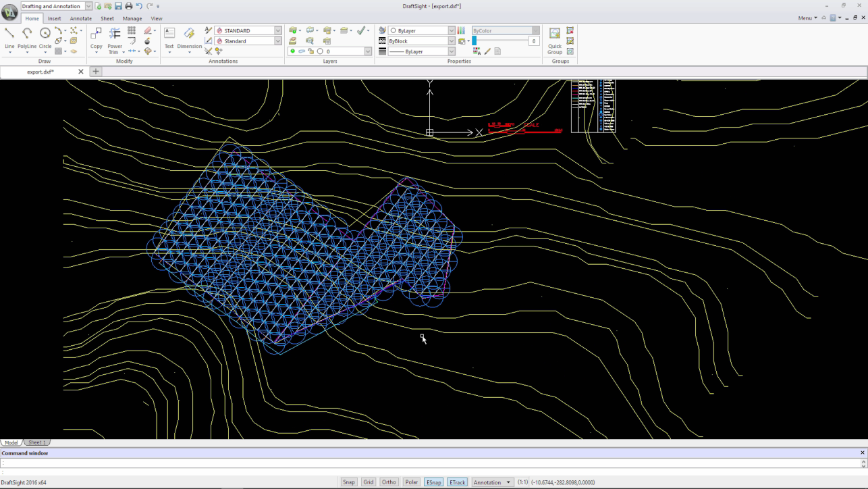Disable ESnap in the status bar
Viewport: 868px width, 489px height.
click(x=433, y=482)
